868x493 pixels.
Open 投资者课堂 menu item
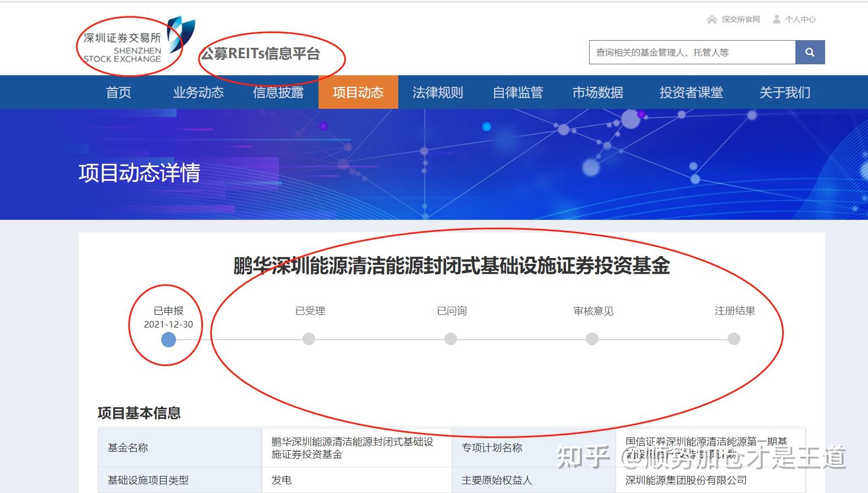(691, 92)
